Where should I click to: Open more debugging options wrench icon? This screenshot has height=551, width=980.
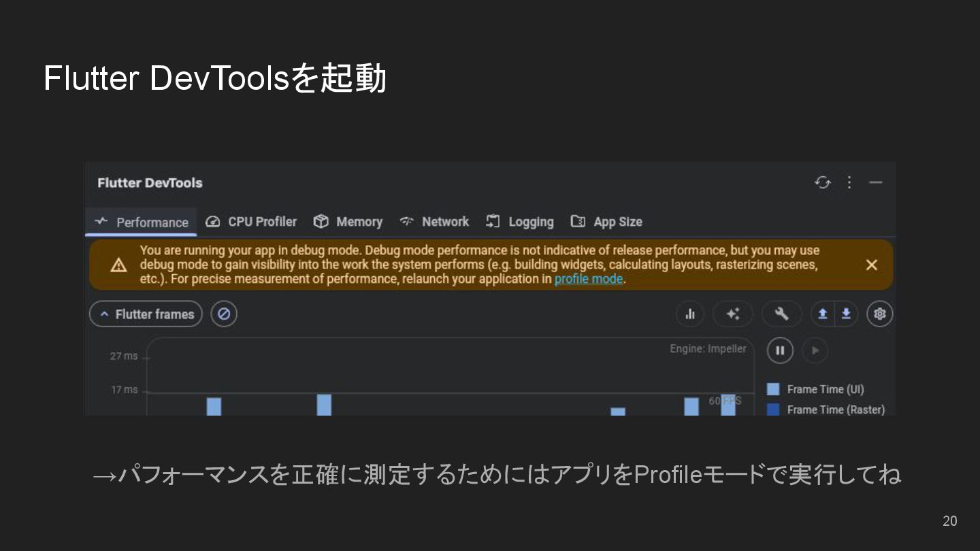[x=782, y=314]
